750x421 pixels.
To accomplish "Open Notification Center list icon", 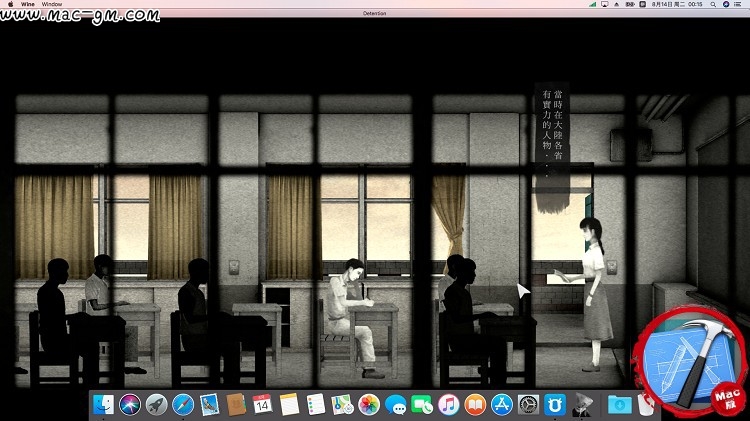I will point(739,4).
